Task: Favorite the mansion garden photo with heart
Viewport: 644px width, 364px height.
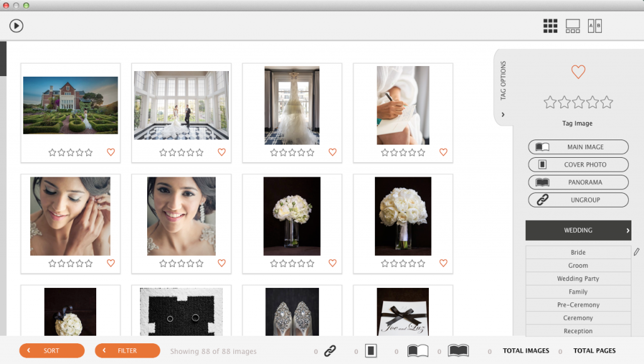Action: [111, 152]
